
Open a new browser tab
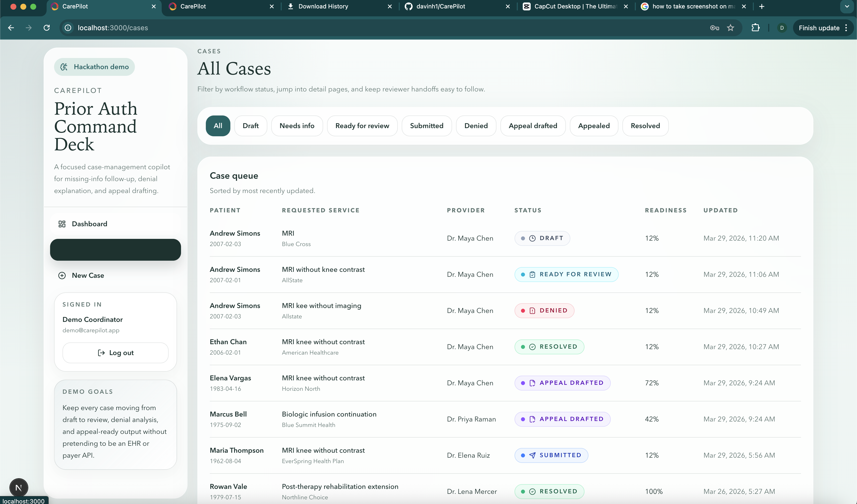762,6
